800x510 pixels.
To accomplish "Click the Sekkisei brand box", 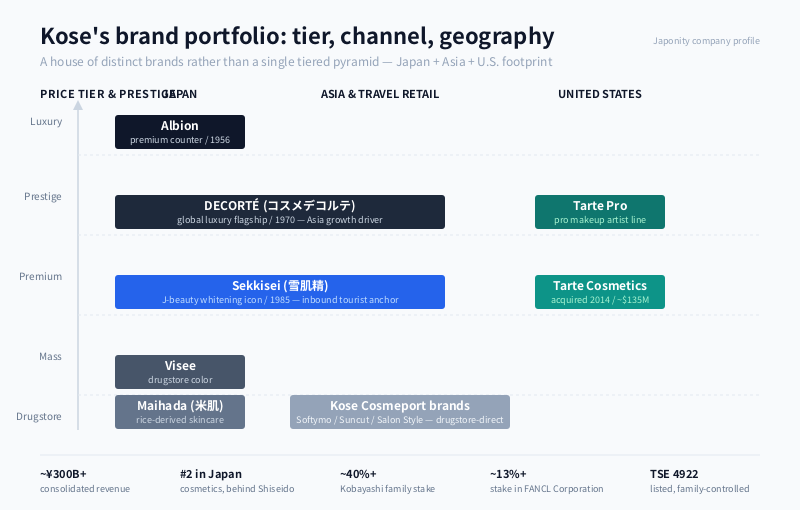I will [280, 292].
